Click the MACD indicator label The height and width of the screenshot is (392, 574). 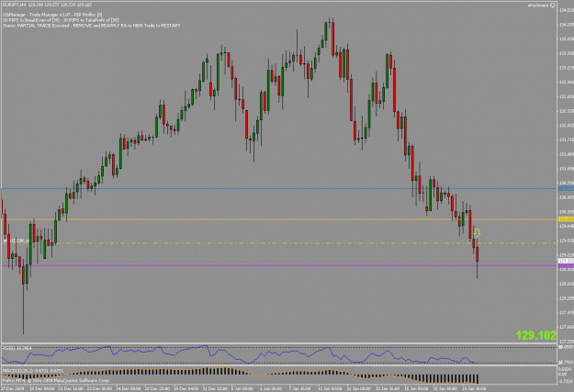coord(33,371)
